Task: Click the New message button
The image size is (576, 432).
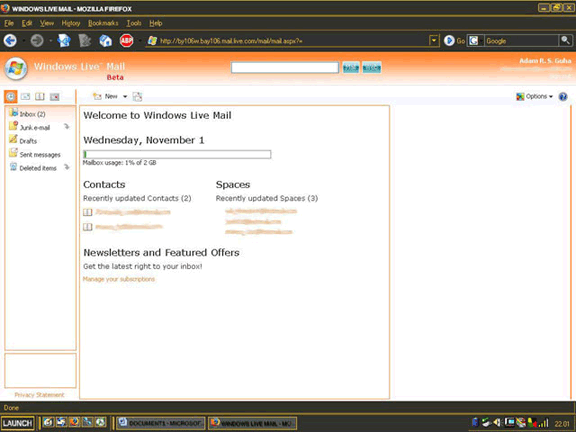Action: coord(105,97)
